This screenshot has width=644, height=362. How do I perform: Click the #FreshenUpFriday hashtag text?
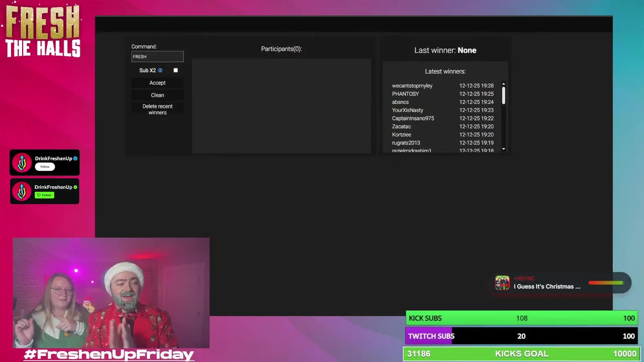point(109,354)
